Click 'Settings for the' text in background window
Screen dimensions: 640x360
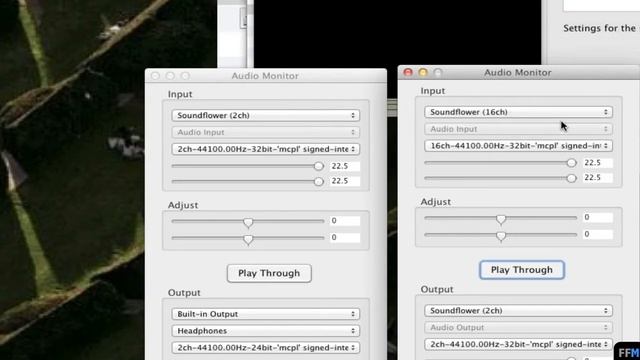coord(600,29)
